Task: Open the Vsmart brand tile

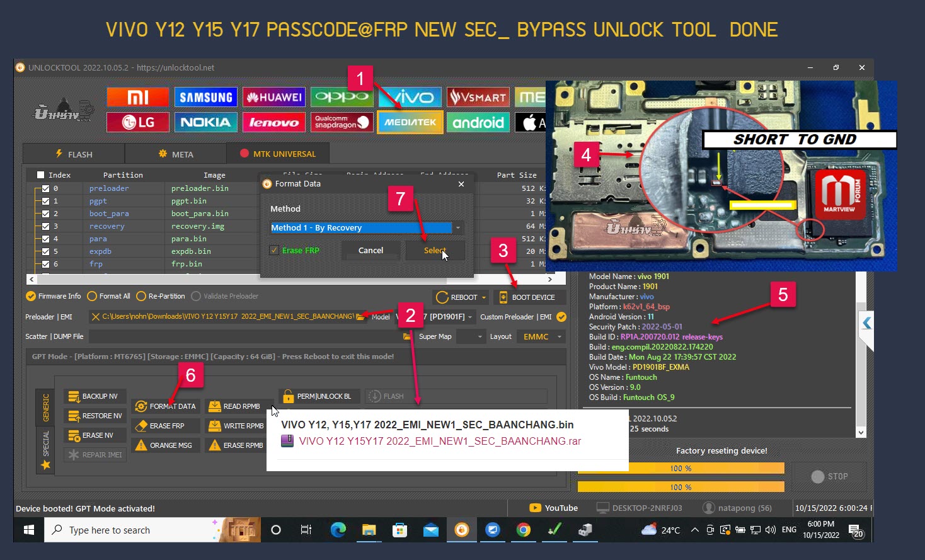Action: 478,97
